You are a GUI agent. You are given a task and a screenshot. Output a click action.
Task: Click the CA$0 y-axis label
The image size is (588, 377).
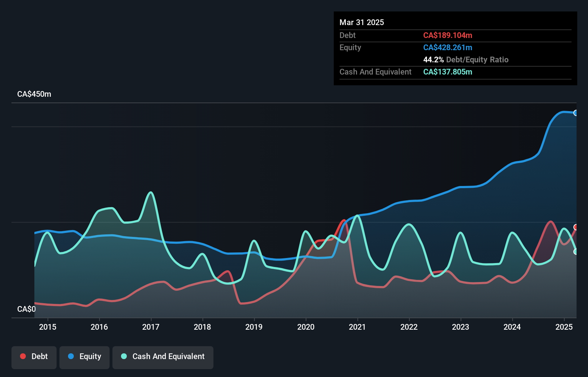tap(26, 309)
